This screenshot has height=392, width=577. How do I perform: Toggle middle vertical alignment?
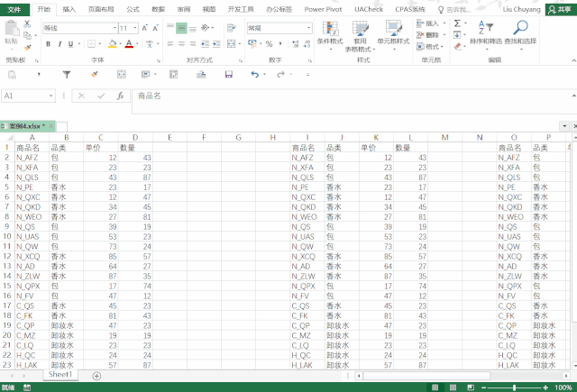(x=181, y=28)
